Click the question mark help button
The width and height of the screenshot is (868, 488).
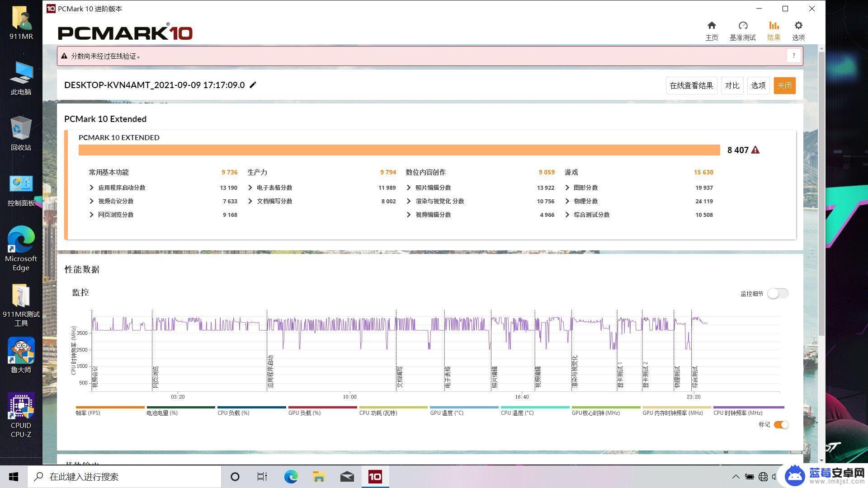(x=793, y=56)
